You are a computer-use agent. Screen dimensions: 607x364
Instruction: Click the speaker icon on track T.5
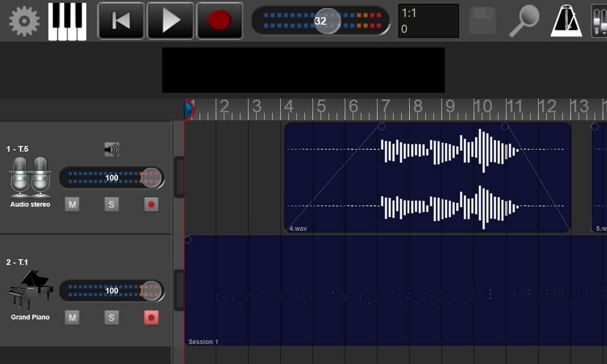point(111,150)
